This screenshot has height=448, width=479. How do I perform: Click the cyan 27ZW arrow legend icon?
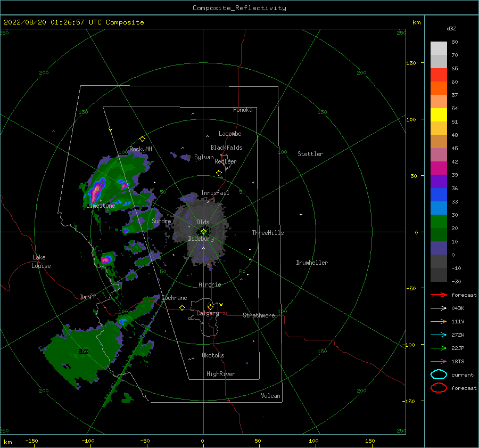[x=439, y=335]
